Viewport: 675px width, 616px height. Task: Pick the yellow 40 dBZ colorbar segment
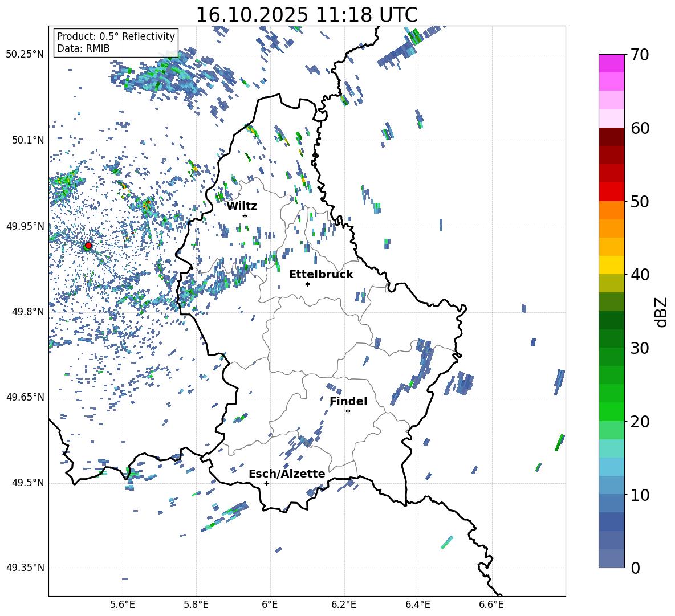click(612, 265)
